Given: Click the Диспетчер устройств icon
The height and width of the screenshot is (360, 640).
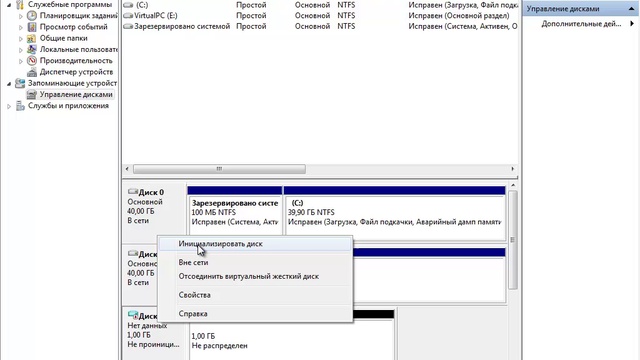Looking at the screenshot, I should click(32, 72).
